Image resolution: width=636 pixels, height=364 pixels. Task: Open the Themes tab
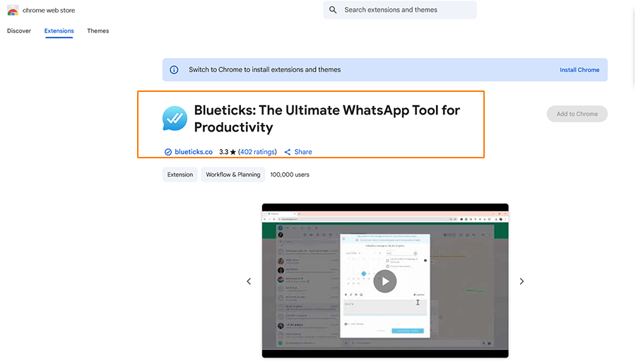(x=98, y=31)
